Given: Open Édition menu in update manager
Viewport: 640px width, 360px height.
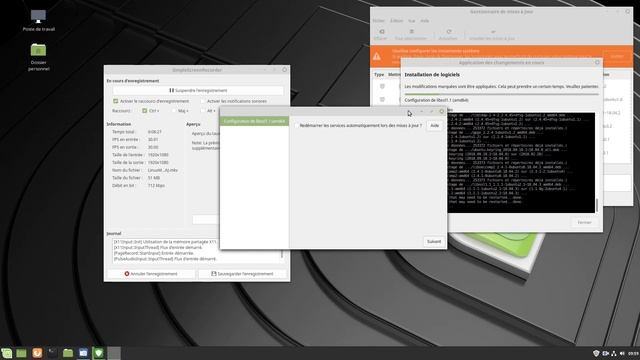Looking at the screenshot, I should coord(396,20).
